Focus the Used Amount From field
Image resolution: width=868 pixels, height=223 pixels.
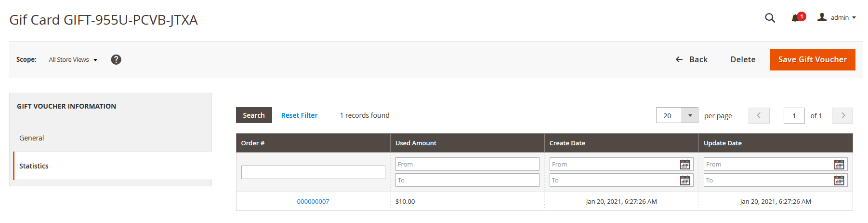pyautogui.click(x=467, y=165)
